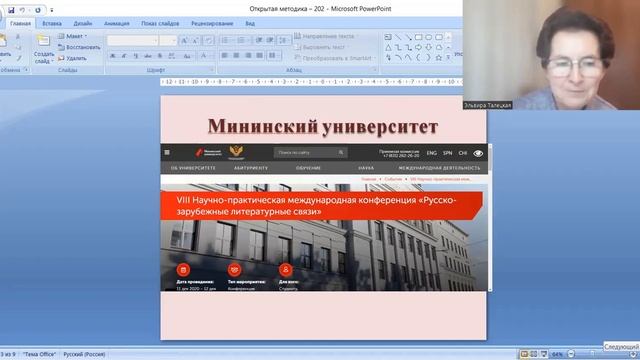This screenshot has height=360, width=640.
Task: Clear all formatting with the eraser icon
Action: (209, 40)
